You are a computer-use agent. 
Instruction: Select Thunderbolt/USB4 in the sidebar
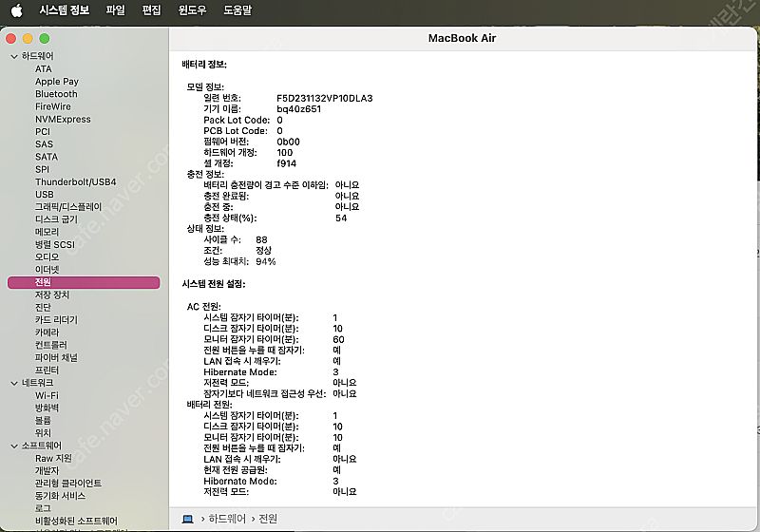(76, 182)
